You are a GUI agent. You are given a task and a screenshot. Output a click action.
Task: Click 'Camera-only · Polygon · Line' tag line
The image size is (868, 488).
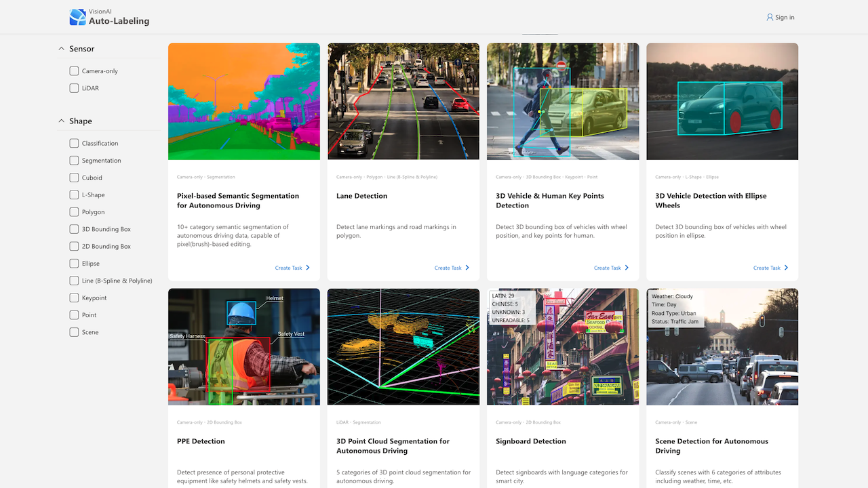pos(387,177)
